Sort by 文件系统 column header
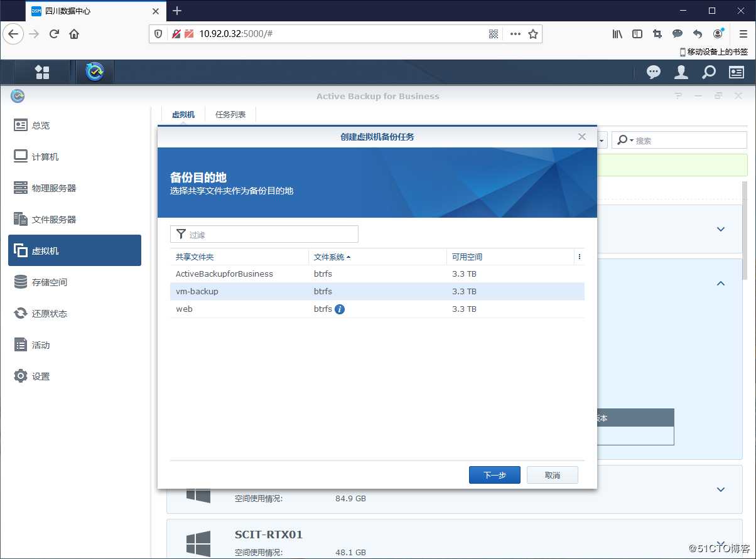Viewport: 756px width, 559px height. [377, 257]
